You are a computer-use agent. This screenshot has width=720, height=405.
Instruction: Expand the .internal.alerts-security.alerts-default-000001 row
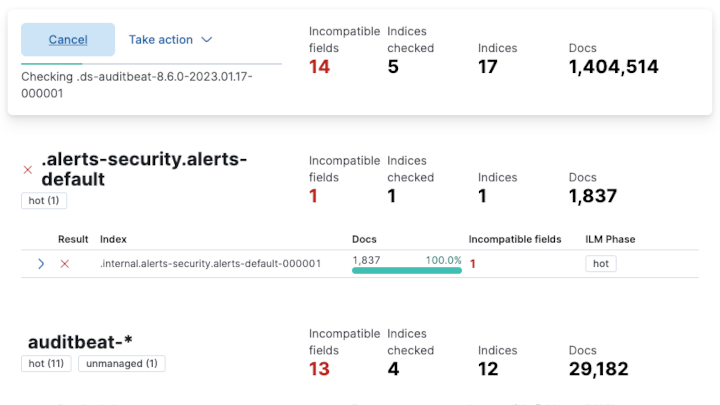click(41, 264)
